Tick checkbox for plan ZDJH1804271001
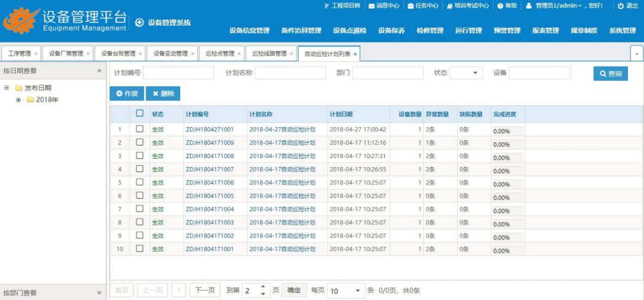This screenshot has height=300, width=644. [x=140, y=129]
